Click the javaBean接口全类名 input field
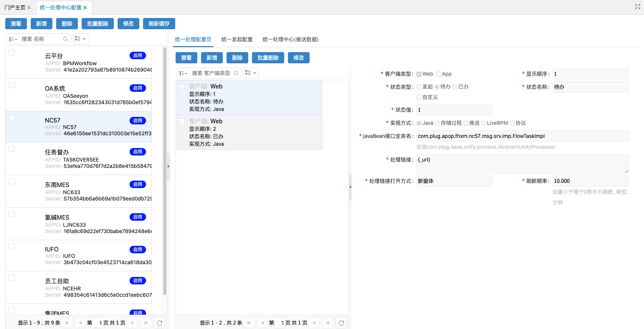 522,136
